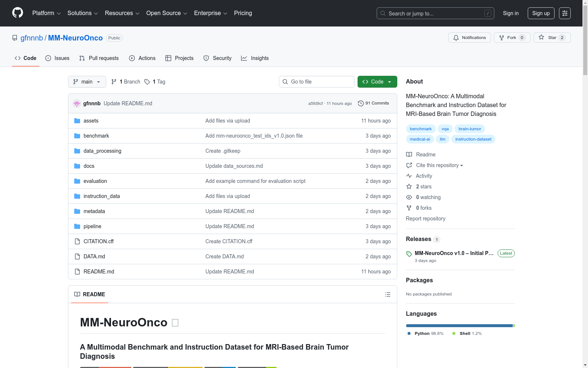
Task: Click Report repository link
Action: click(426, 219)
